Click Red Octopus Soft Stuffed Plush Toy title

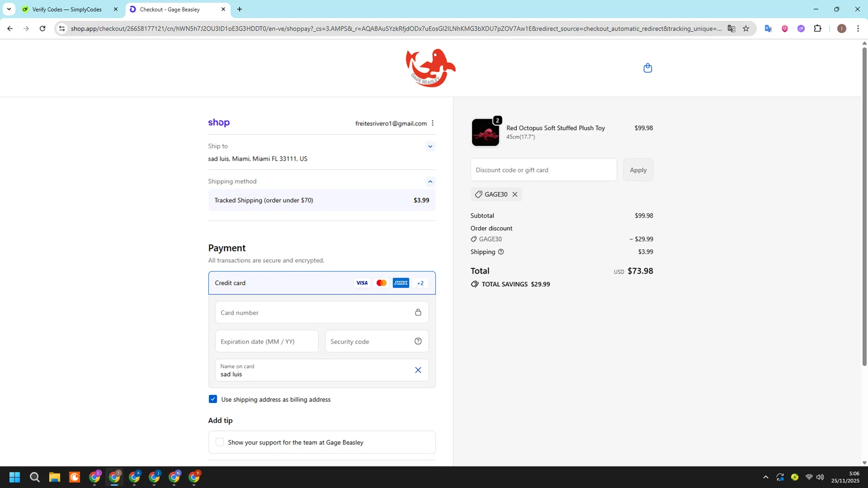coord(556,128)
